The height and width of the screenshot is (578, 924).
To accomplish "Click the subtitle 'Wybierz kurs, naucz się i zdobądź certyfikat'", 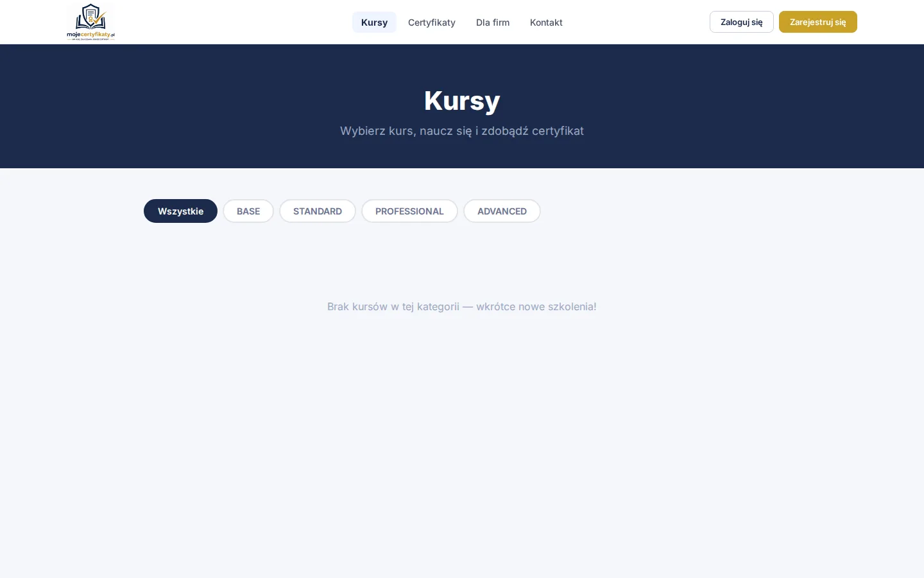I will tap(462, 131).
